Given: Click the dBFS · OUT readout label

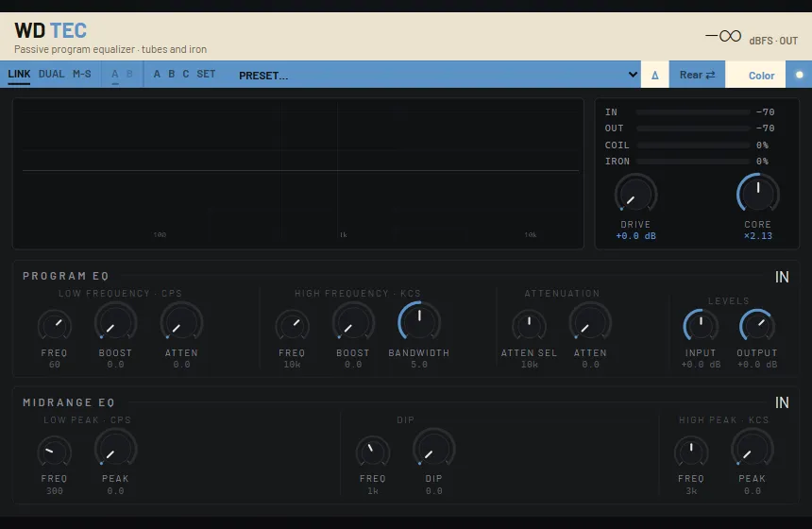Looking at the screenshot, I should tap(773, 41).
